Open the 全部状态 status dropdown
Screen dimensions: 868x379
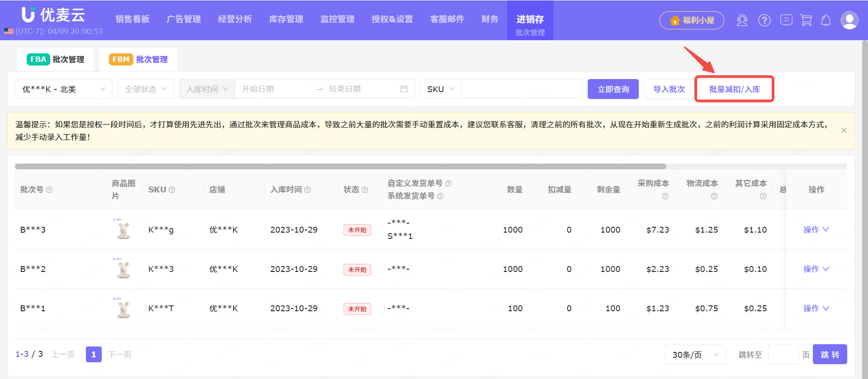(x=146, y=89)
